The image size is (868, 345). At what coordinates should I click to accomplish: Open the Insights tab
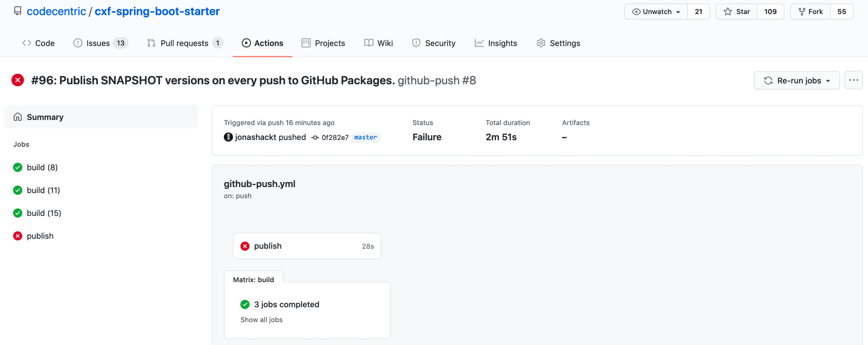(496, 43)
